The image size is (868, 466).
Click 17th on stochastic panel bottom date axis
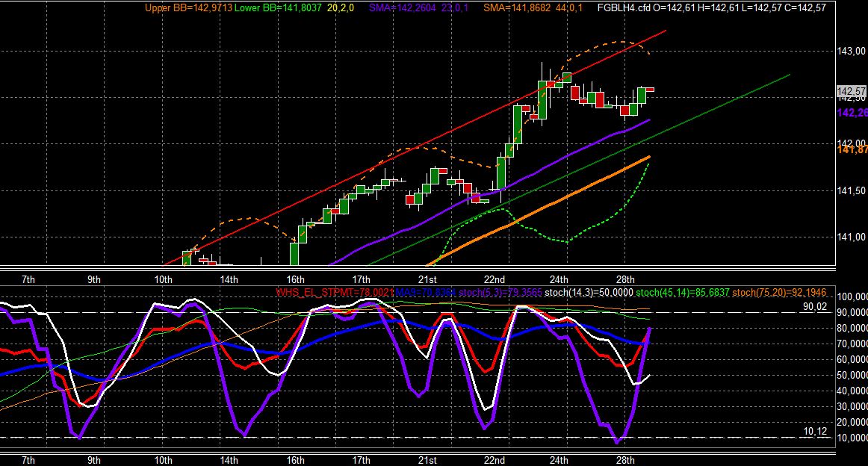[361, 460]
